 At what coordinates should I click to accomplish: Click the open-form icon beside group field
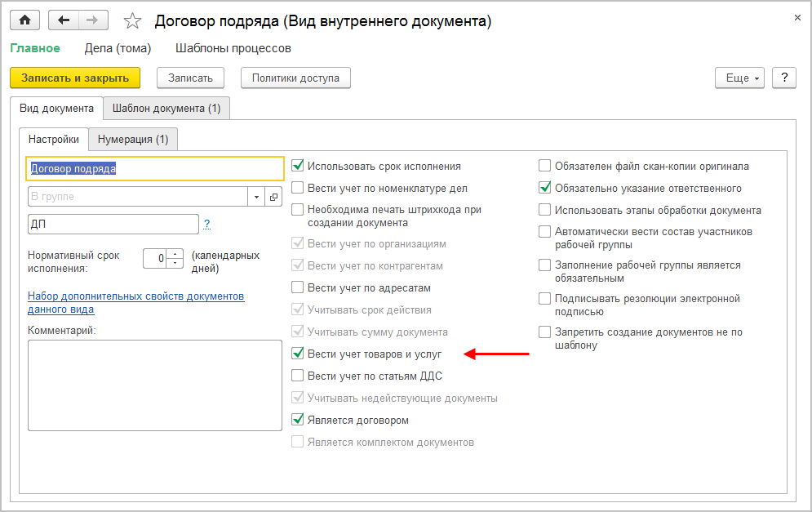(x=273, y=197)
